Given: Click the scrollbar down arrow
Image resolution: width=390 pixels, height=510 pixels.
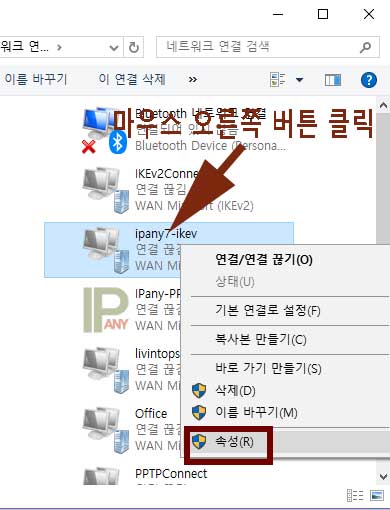Looking at the screenshot, I should [383, 477].
